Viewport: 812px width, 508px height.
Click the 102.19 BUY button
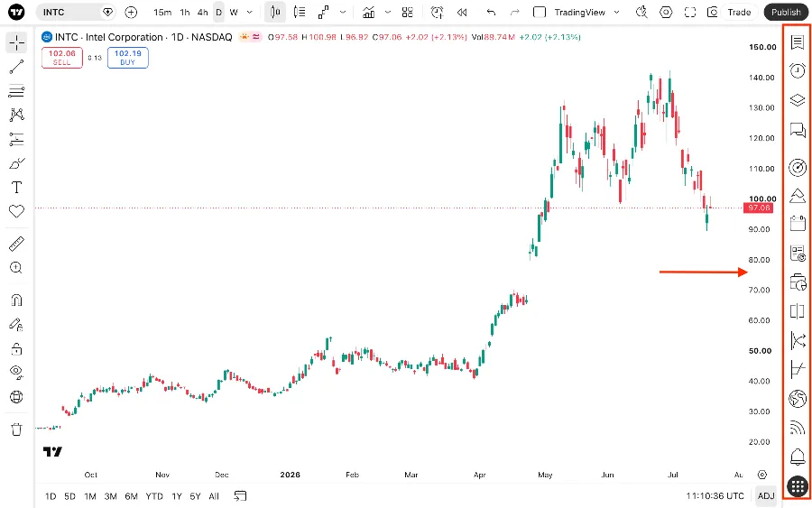click(x=128, y=58)
